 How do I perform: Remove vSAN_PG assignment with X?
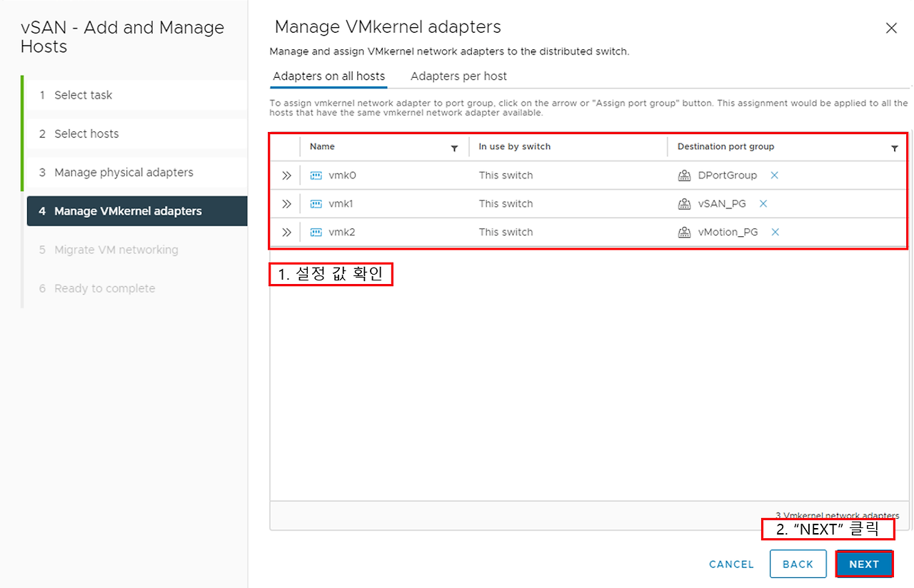763,204
